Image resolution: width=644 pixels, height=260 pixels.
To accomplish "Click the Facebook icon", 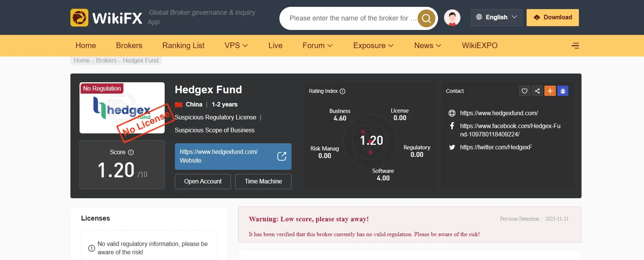I will 452,126.
